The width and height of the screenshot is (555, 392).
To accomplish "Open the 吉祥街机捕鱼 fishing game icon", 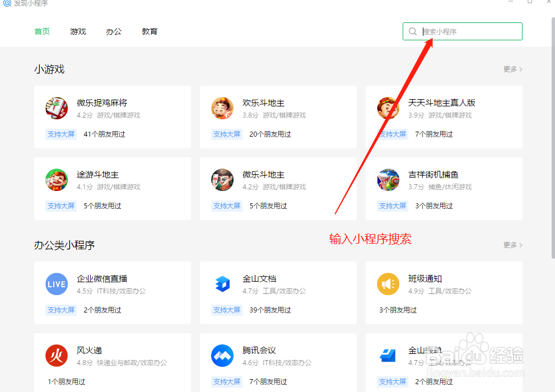I will click(388, 180).
